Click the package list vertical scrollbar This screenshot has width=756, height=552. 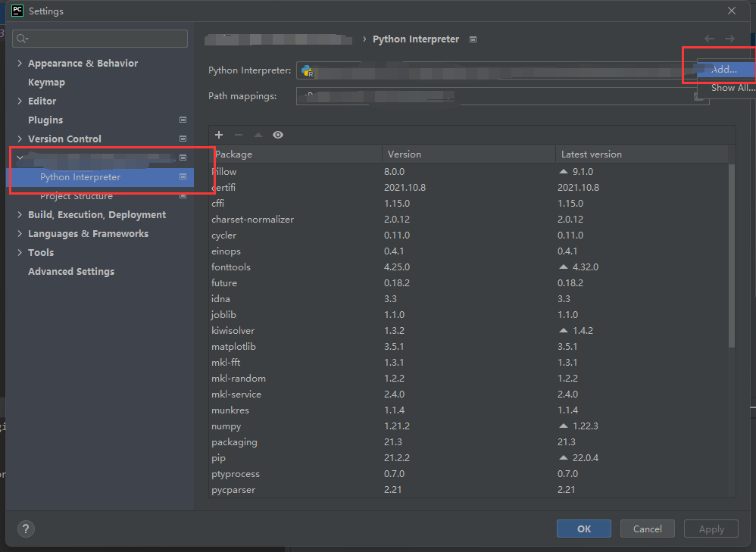732,255
